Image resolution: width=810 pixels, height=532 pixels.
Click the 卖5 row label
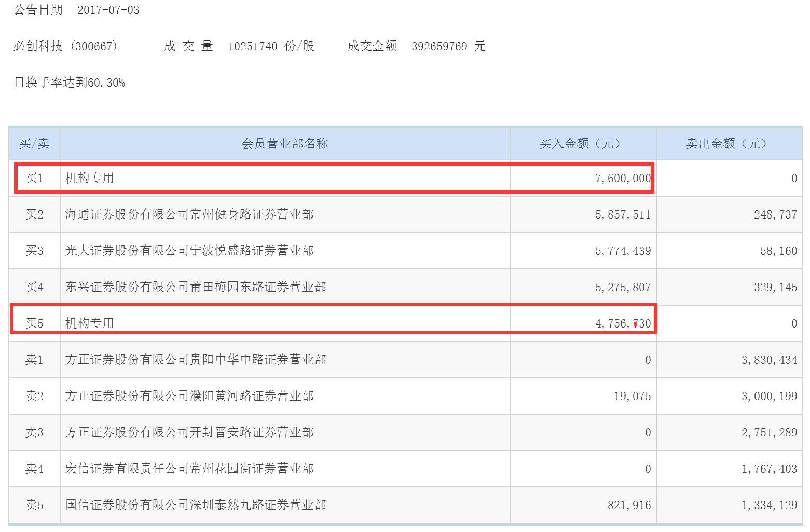(34, 505)
